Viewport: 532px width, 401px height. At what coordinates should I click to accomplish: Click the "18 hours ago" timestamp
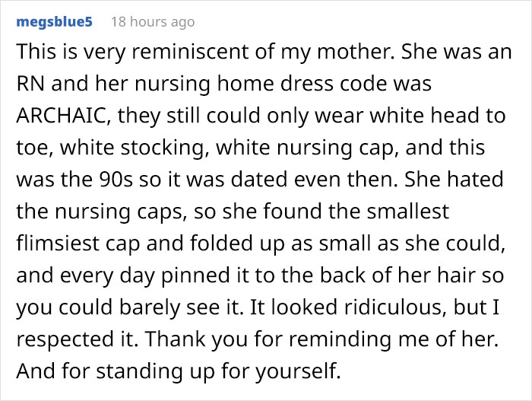pos(152,22)
